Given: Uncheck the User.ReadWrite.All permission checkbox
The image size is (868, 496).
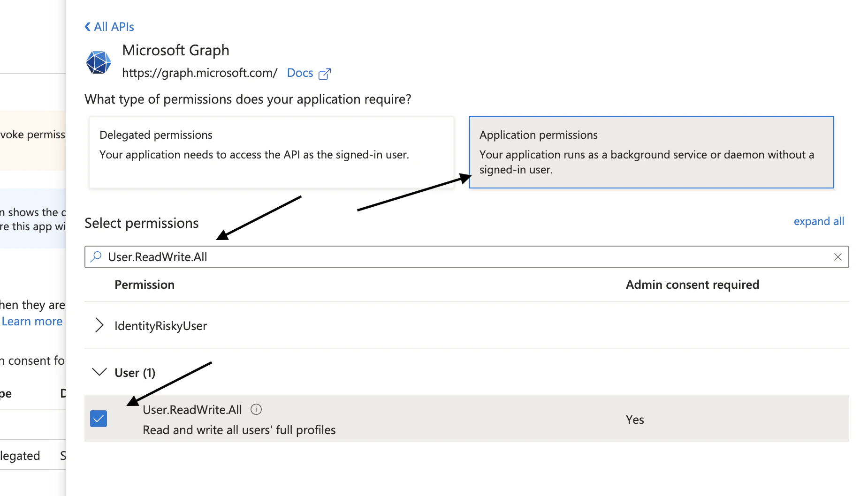Looking at the screenshot, I should (x=99, y=419).
